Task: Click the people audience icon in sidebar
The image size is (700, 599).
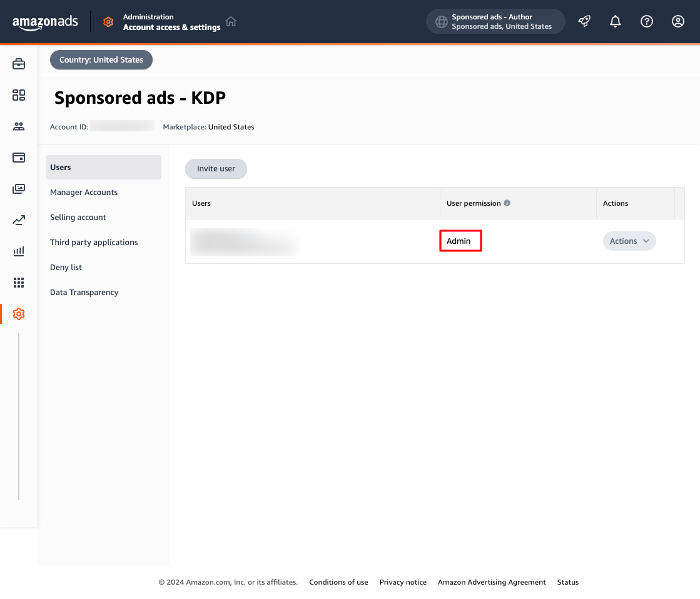Action: point(19,126)
